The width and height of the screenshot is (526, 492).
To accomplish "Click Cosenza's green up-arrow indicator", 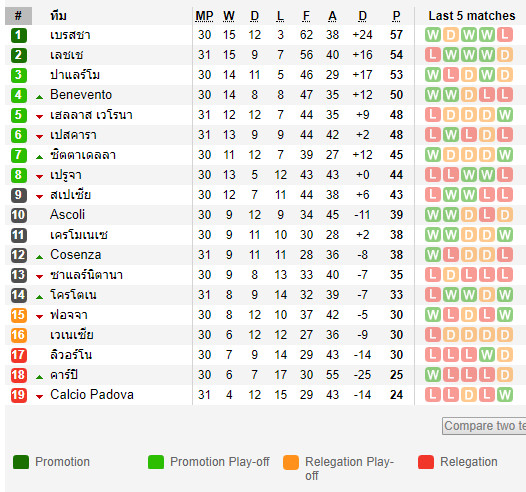I will 40,257.
